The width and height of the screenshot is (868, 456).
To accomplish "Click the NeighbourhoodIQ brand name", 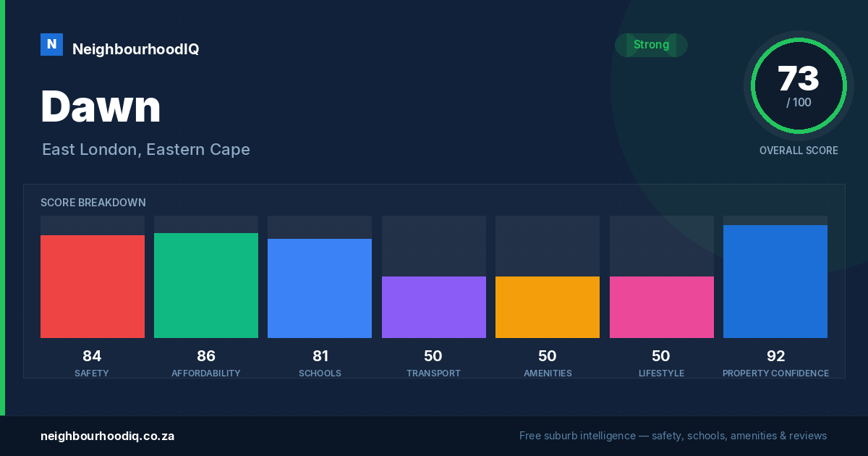I will tap(136, 49).
